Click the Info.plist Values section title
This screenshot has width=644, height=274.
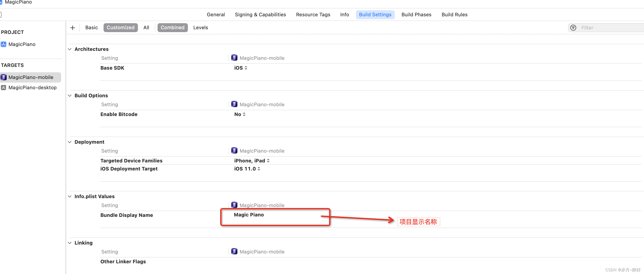point(94,197)
